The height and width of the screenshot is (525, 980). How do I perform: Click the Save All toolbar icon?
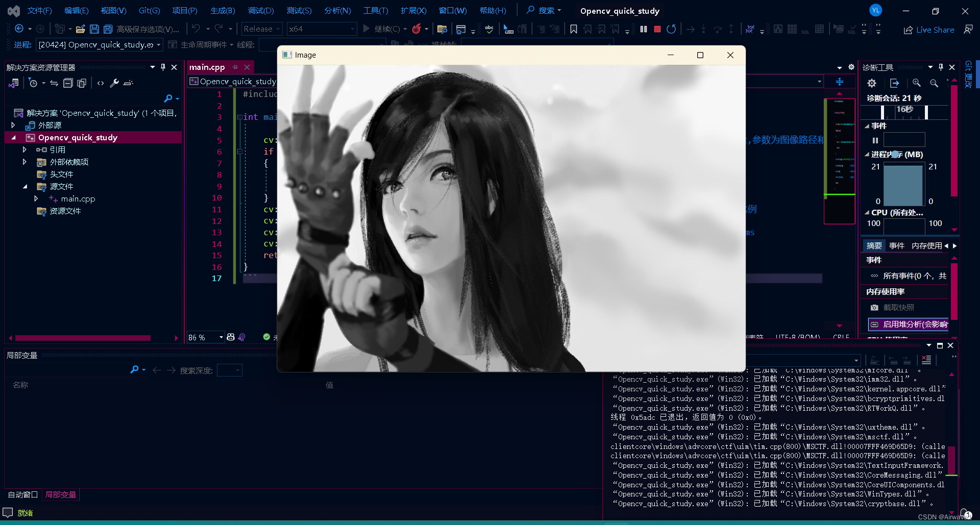coord(108,29)
